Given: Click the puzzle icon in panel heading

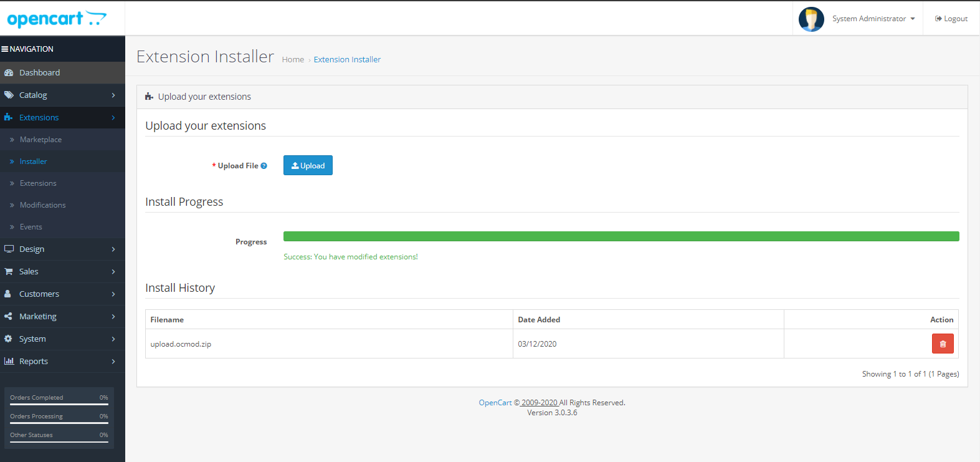Looking at the screenshot, I should point(149,97).
